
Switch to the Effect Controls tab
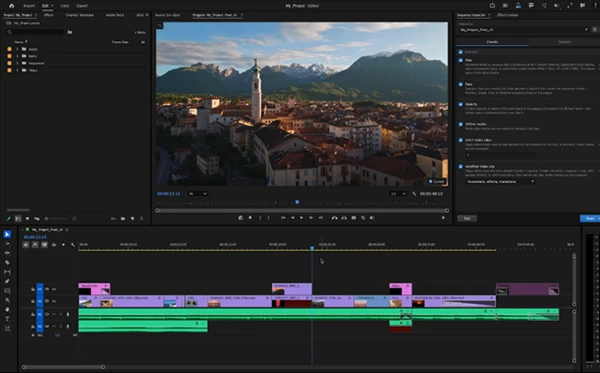pyautogui.click(x=507, y=15)
